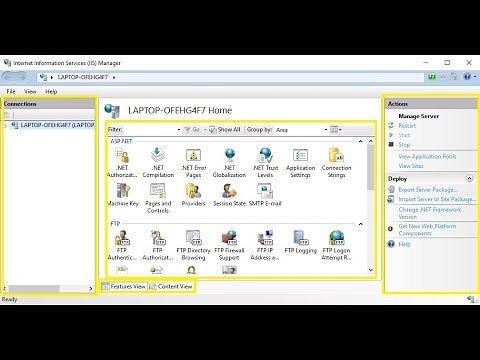
Task: Click into the Filter text field
Action: (x=149, y=130)
